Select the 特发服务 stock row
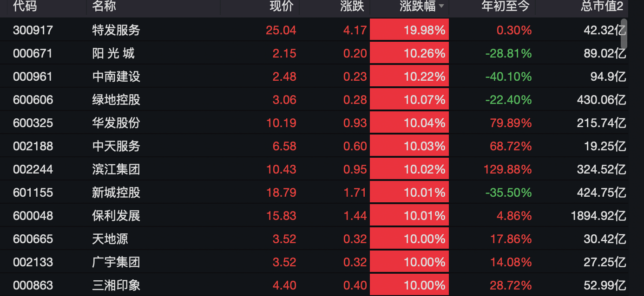 [116, 30]
